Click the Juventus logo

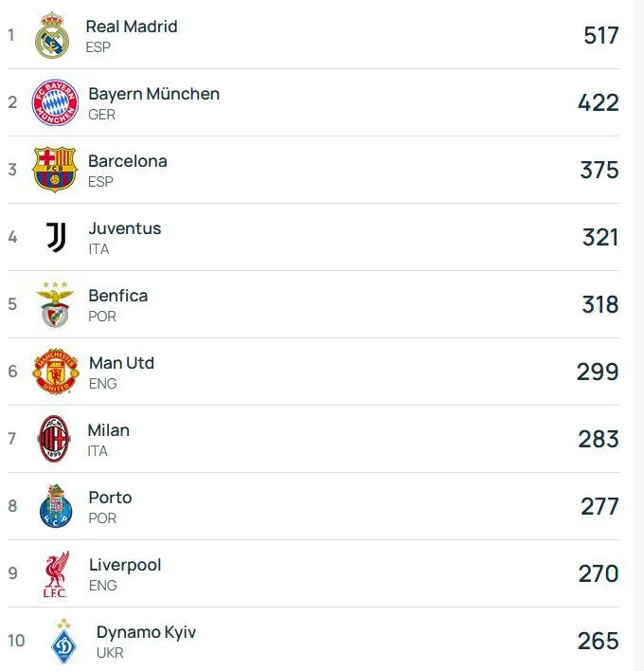[56, 237]
